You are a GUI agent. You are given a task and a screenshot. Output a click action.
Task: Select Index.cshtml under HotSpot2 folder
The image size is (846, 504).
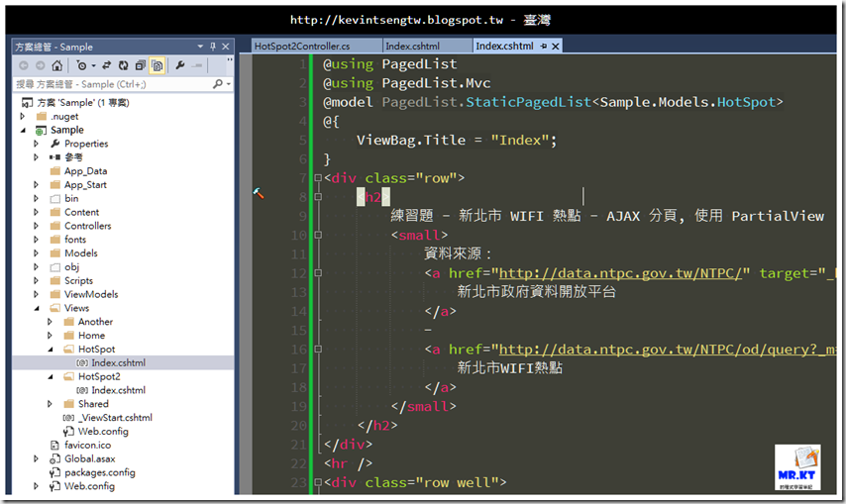(111, 390)
